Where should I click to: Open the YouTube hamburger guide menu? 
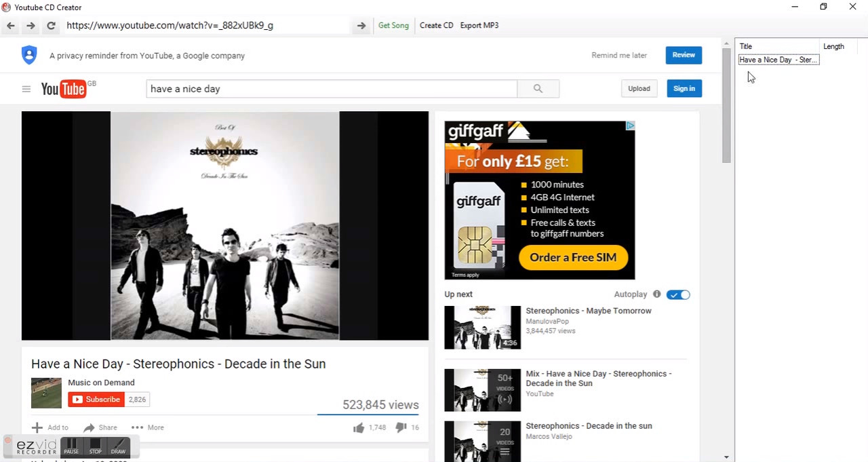click(x=26, y=89)
